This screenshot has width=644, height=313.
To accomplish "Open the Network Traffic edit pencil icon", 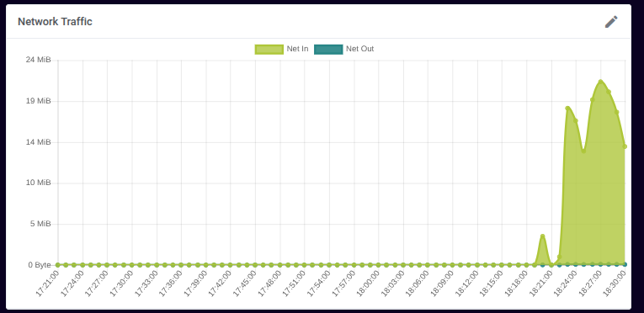I will pos(611,22).
